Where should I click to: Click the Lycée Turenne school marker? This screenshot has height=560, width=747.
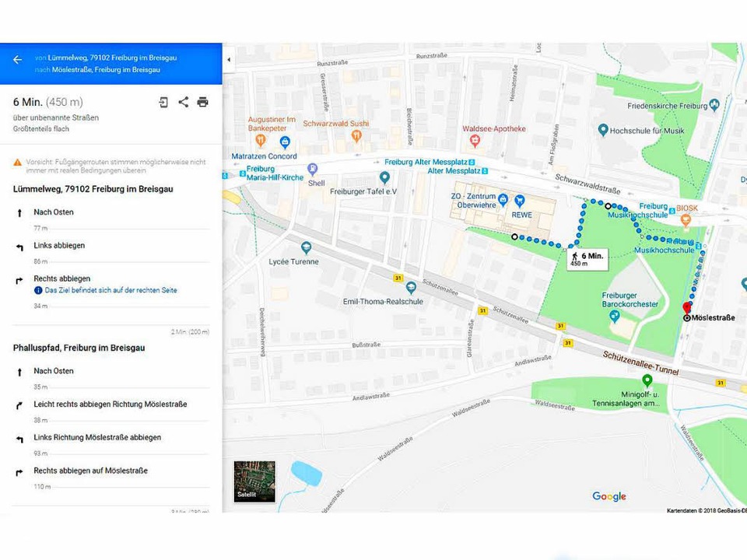[x=306, y=247]
